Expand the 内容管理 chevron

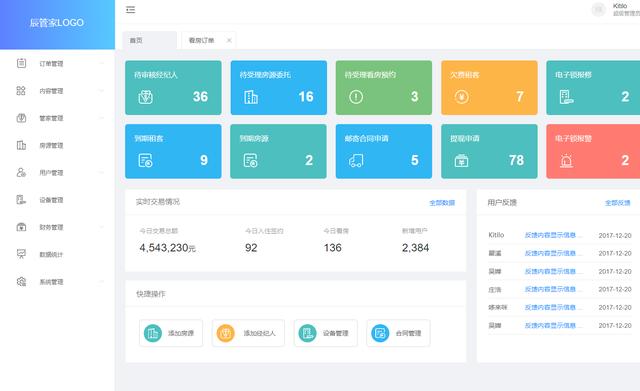tap(102, 91)
